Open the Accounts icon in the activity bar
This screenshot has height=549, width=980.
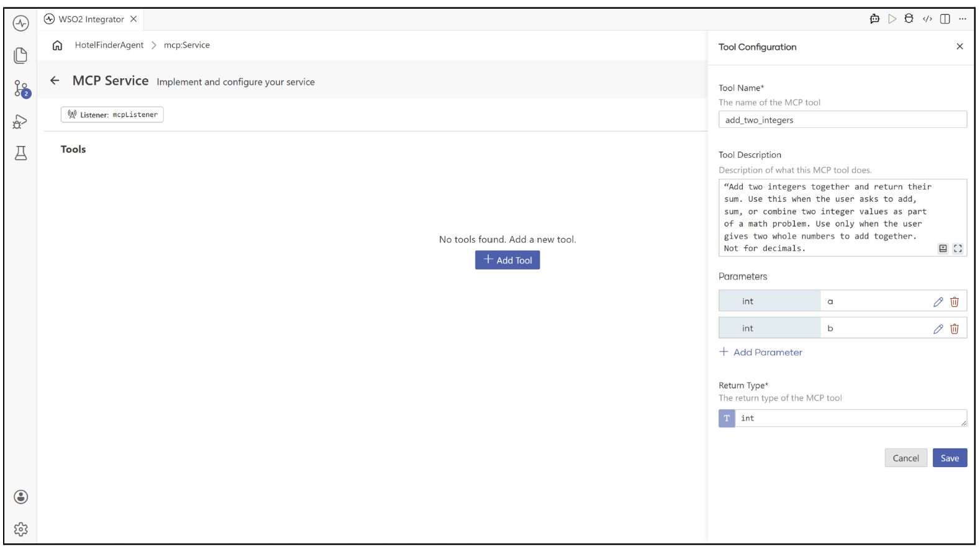coord(20,497)
